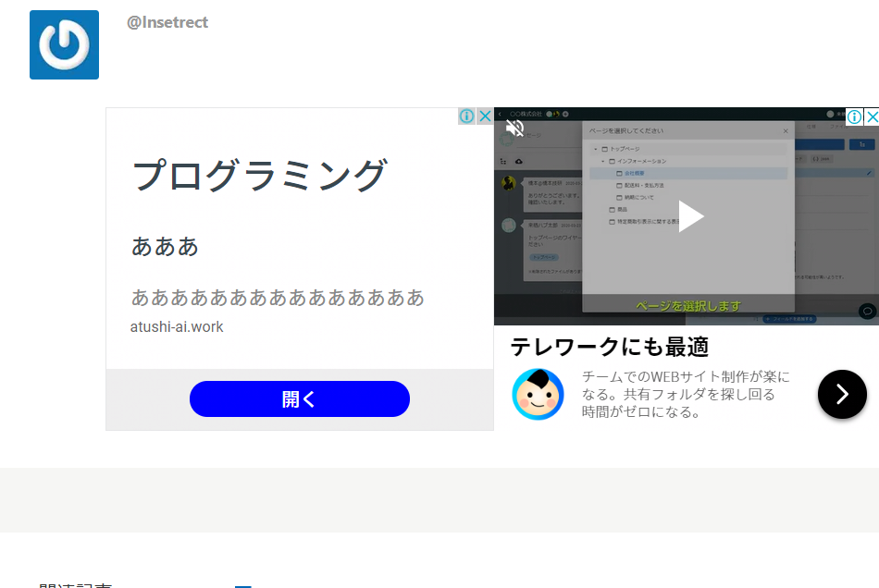Check the 納期について page item
879x588 pixels.
(x=636, y=198)
